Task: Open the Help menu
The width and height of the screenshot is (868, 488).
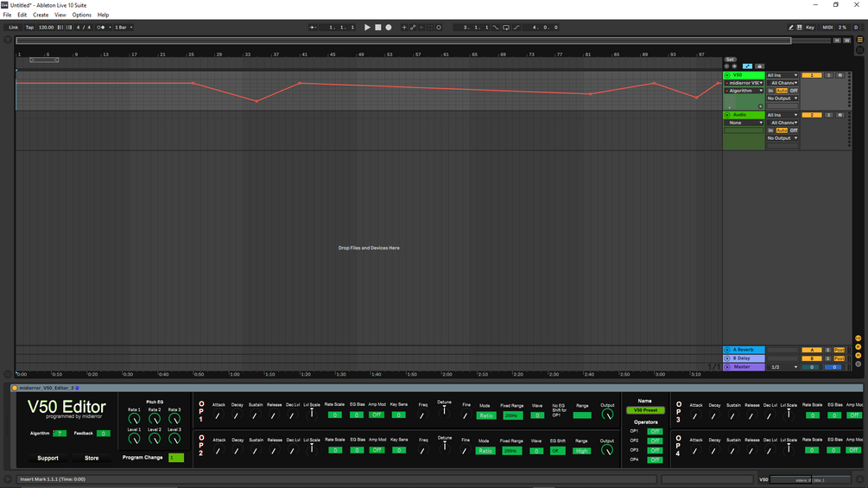Action: coord(103,15)
